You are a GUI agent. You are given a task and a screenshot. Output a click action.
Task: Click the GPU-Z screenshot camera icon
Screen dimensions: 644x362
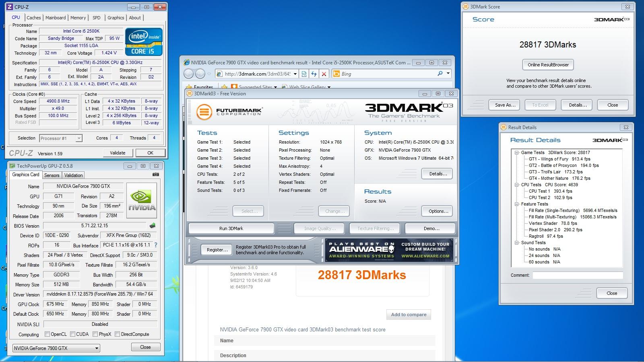pyautogui.click(x=156, y=175)
